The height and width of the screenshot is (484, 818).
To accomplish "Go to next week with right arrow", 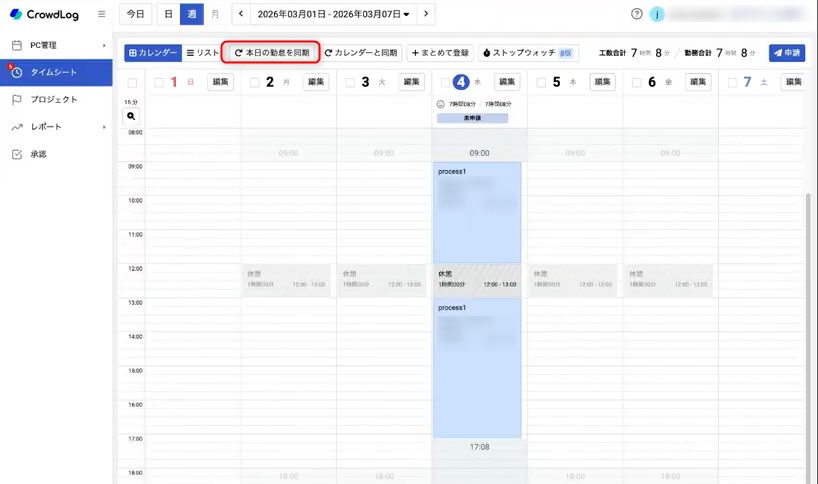I will click(x=426, y=14).
